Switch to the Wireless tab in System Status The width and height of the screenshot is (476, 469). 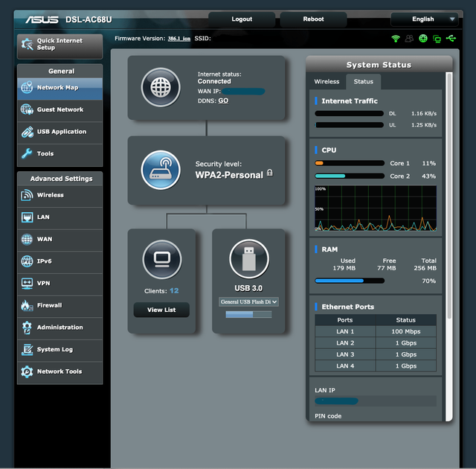(327, 81)
